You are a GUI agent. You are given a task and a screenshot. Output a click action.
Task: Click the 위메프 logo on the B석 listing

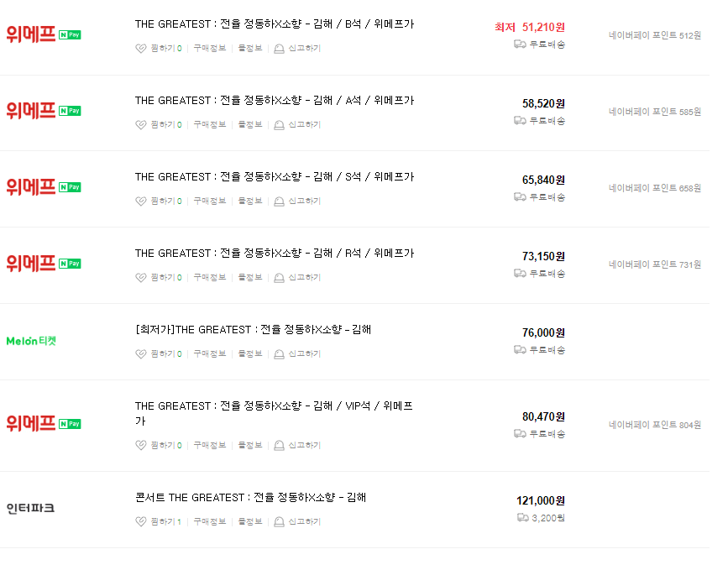[x=32, y=34]
